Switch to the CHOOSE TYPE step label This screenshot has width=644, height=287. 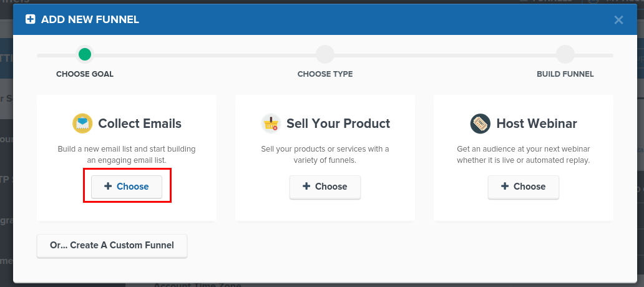(325, 74)
